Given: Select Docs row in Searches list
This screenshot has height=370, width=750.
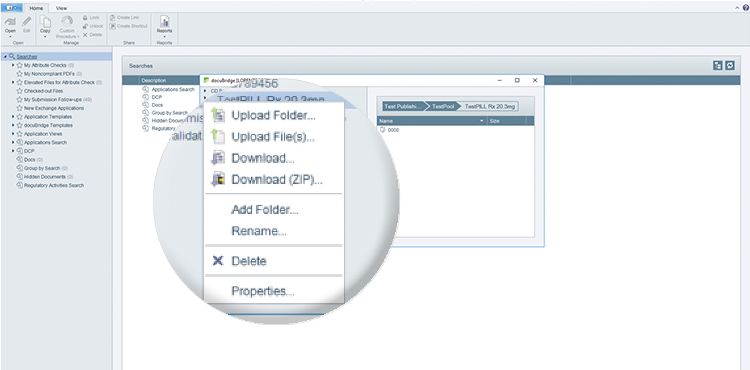Looking at the screenshot, I should tap(157, 105).
